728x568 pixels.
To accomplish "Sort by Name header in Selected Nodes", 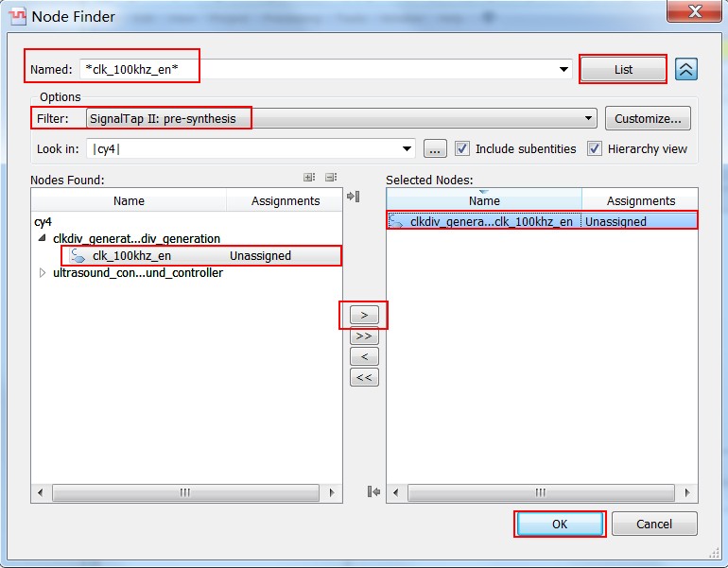I will (484, 200).
